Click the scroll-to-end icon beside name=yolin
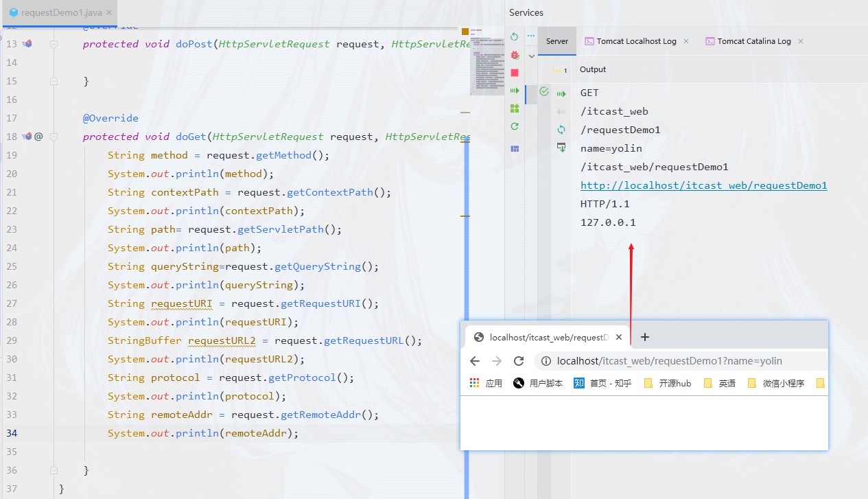 [x=561, y=148]
